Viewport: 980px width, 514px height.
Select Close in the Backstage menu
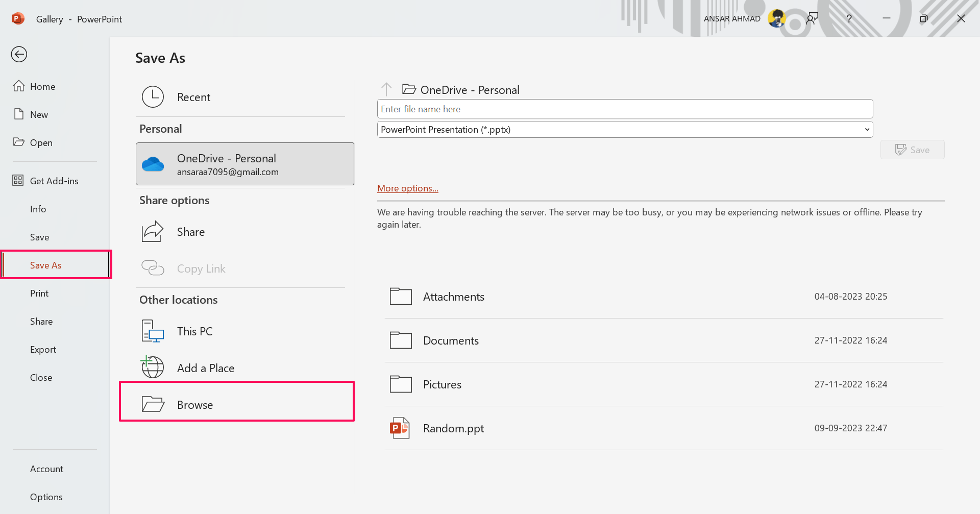(41, 377)
